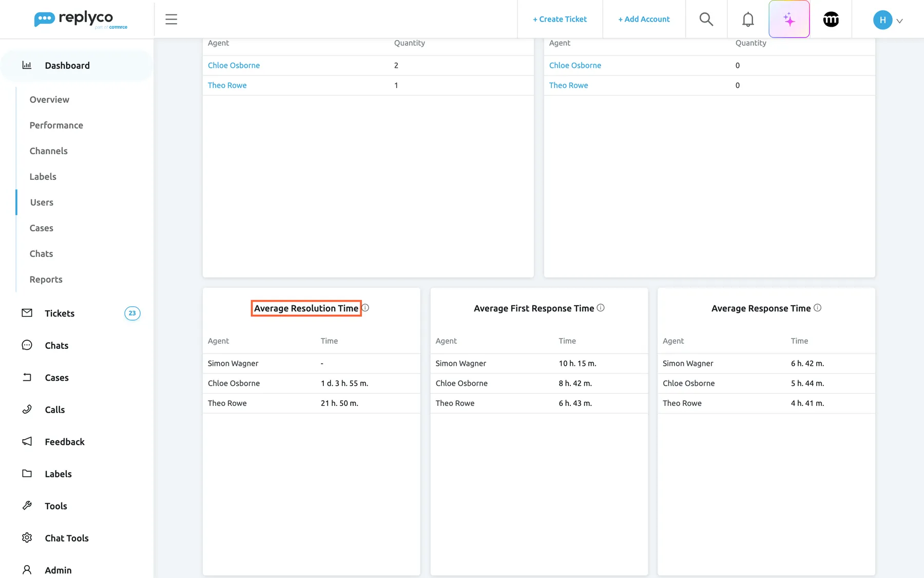Click the Tools wrench icon
The width and height of the screenshot is (924, 578).
[27, 506]
